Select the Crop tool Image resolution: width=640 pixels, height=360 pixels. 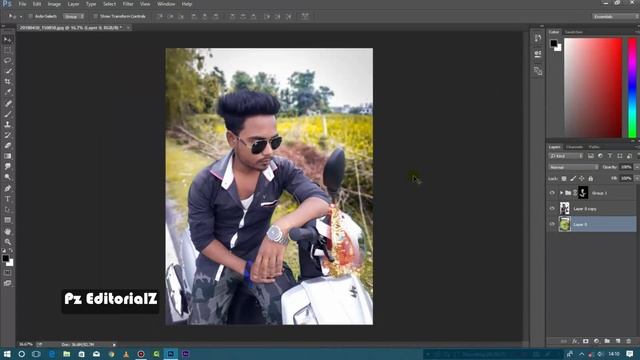(7, 82)
